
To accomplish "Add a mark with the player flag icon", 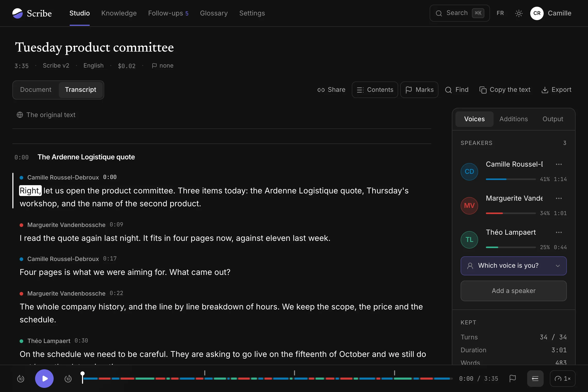I will pyautogui.click(x=513, y=378).
